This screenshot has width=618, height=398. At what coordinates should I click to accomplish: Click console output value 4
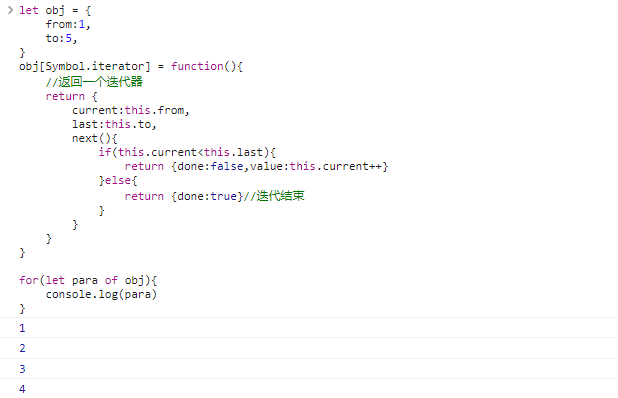click(22, 389)
